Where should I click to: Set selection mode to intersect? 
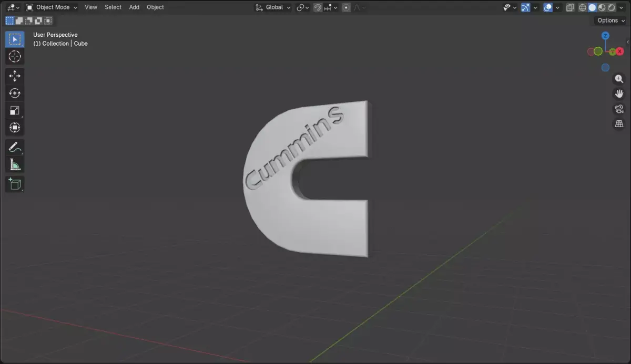48,20
